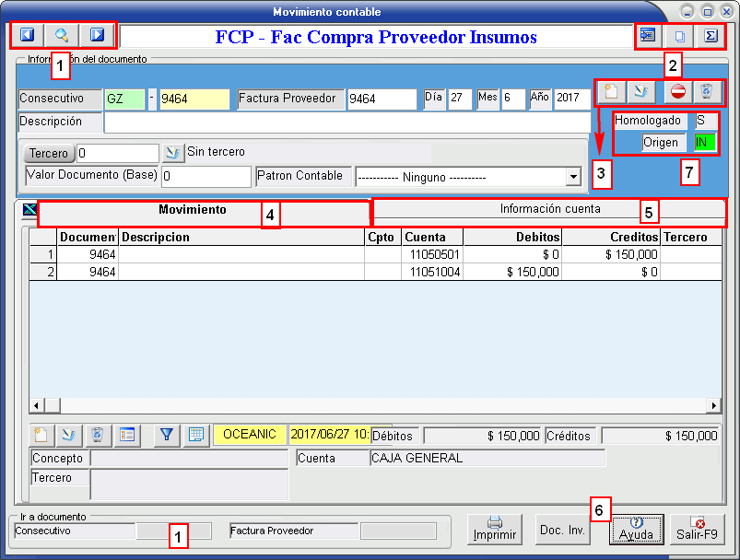Click the red cancel document icon
Image resolution: width=740 pixels, height=560 pixels.
pos(677,92)
